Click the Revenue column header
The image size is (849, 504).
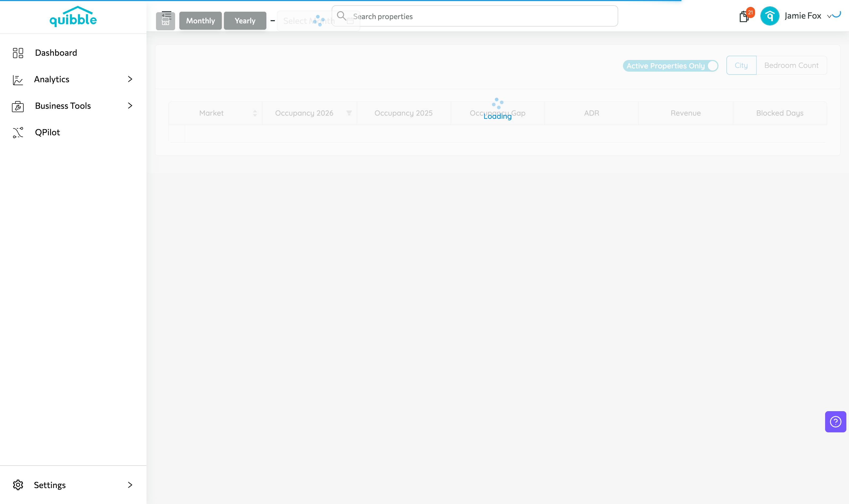pos(685,113)
